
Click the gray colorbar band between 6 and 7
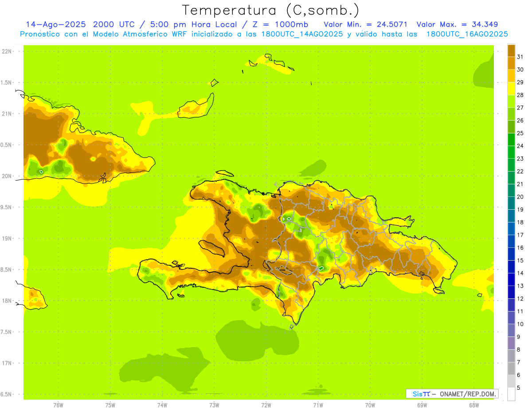click(511, 368)
